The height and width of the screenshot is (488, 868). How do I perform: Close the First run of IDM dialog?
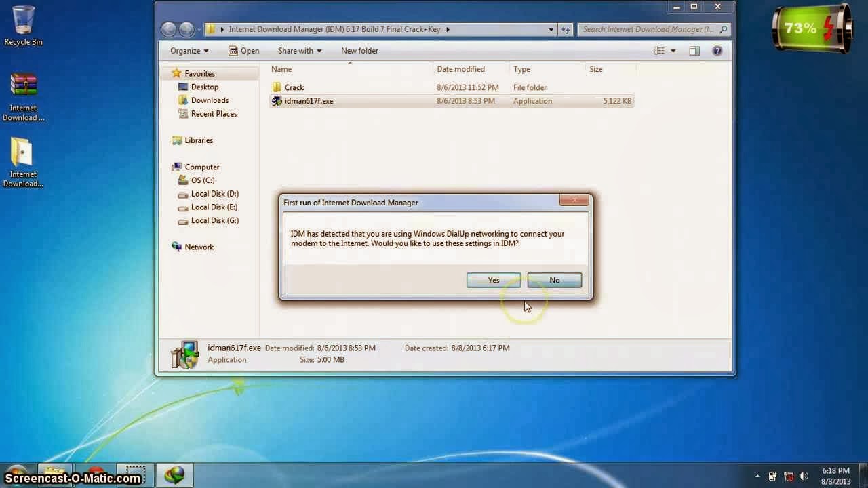tap(574, 200)
